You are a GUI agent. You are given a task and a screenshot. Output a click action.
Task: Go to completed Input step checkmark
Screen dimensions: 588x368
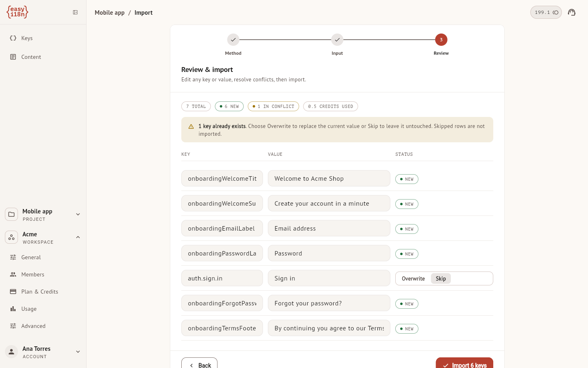coord(337,40)
